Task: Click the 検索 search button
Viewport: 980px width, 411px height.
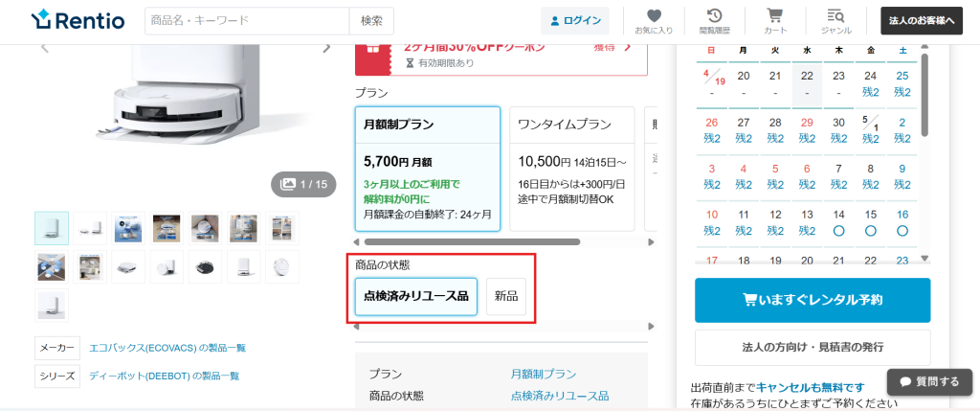Action: pos(371,21)
